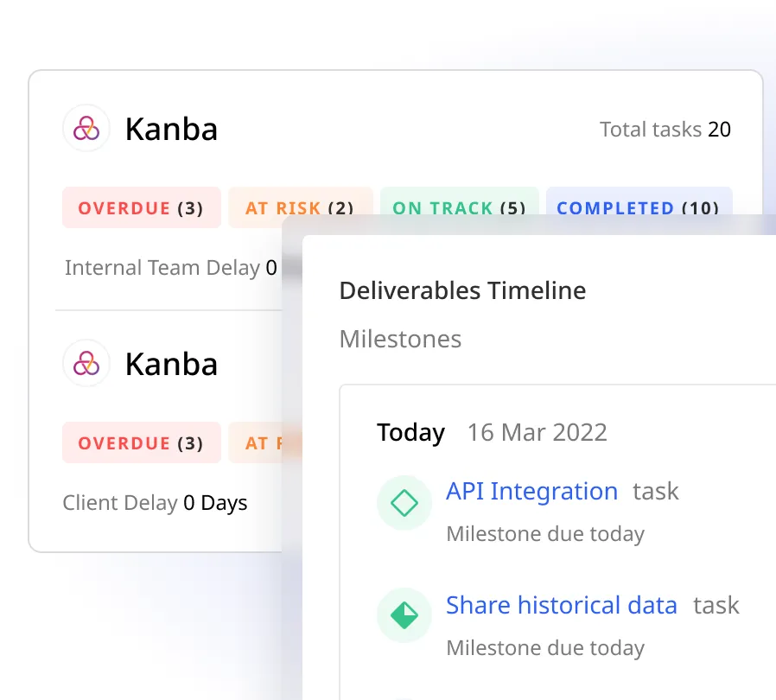Select the ON TRACK (5) status badge

(458, 208)
